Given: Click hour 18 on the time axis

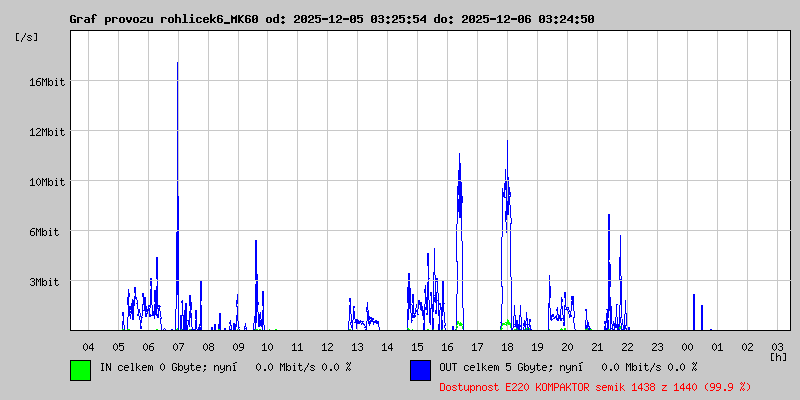Looking at the screenshot, I should (507, 346).
